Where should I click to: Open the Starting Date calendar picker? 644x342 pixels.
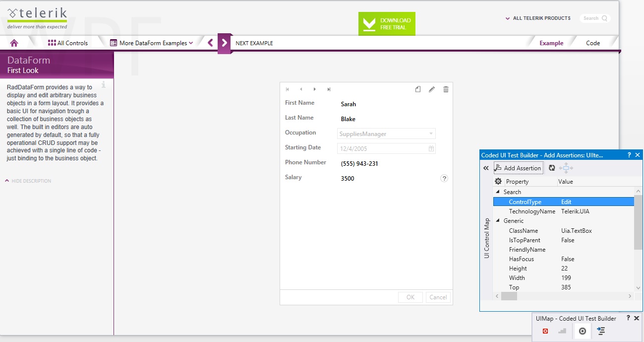(x=431, y=148)
